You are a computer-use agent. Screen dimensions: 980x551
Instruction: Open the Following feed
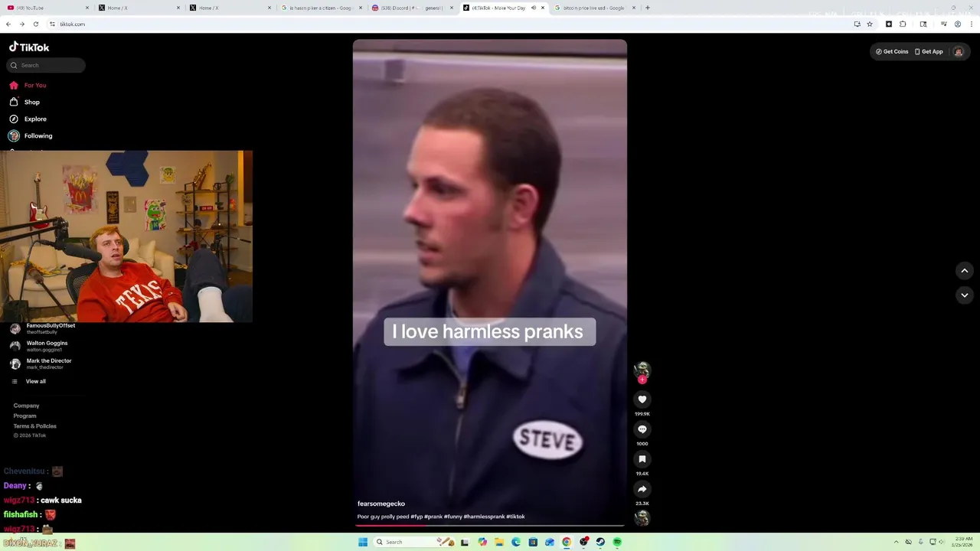[x=31, y=135]
